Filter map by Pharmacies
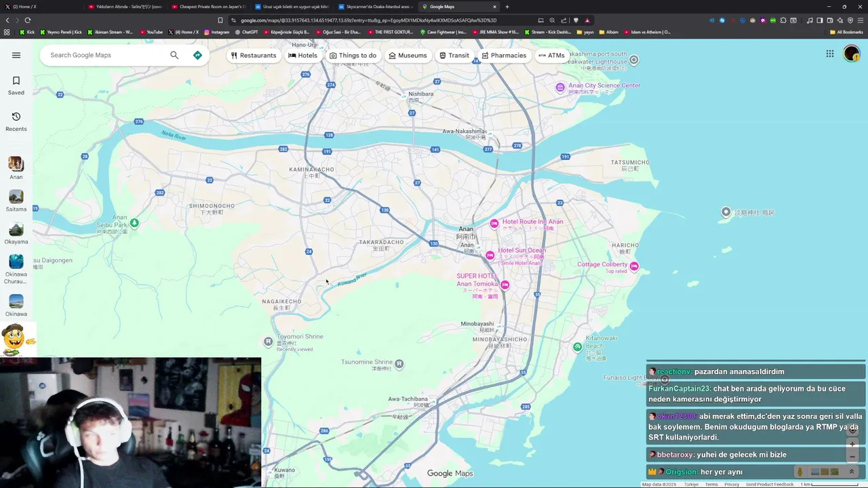The height and width of the screenshot is (488, 868). click(x=504, y=56)
